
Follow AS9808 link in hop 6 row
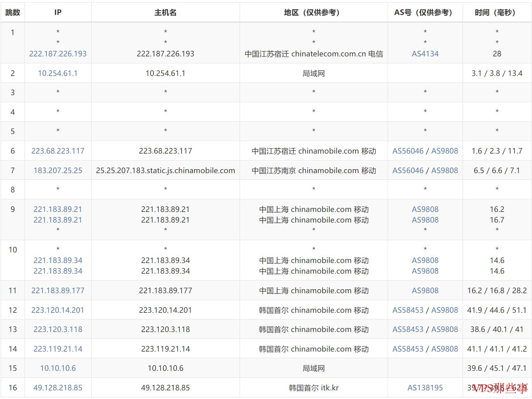point(444,151)
